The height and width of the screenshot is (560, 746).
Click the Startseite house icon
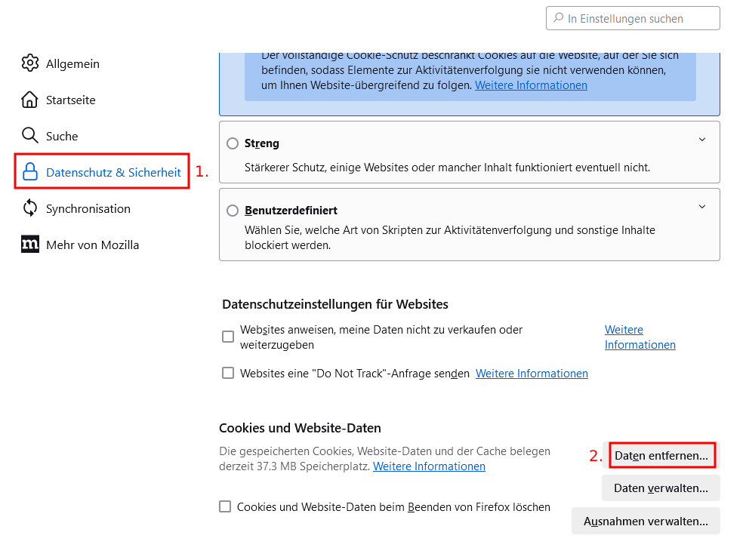pos(29,100)
